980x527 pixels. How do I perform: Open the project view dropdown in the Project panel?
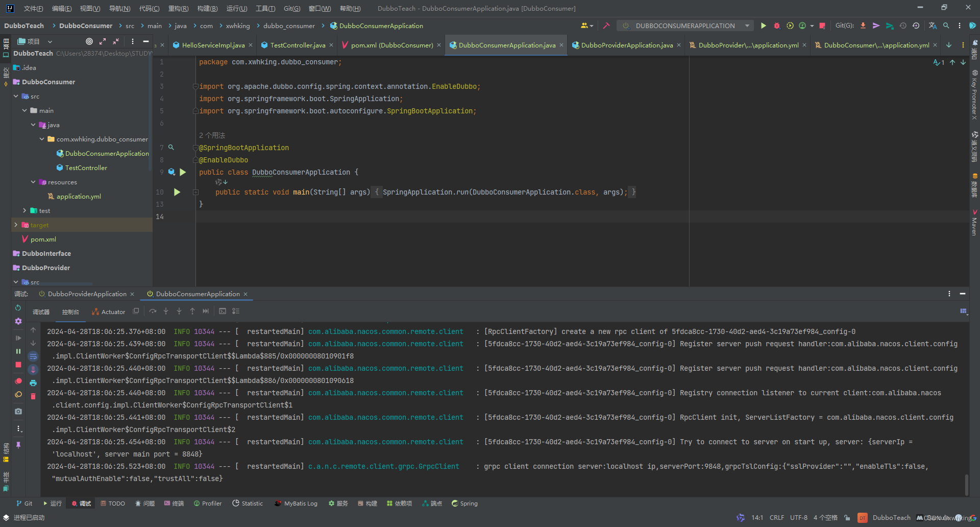[x=50, y=41]
